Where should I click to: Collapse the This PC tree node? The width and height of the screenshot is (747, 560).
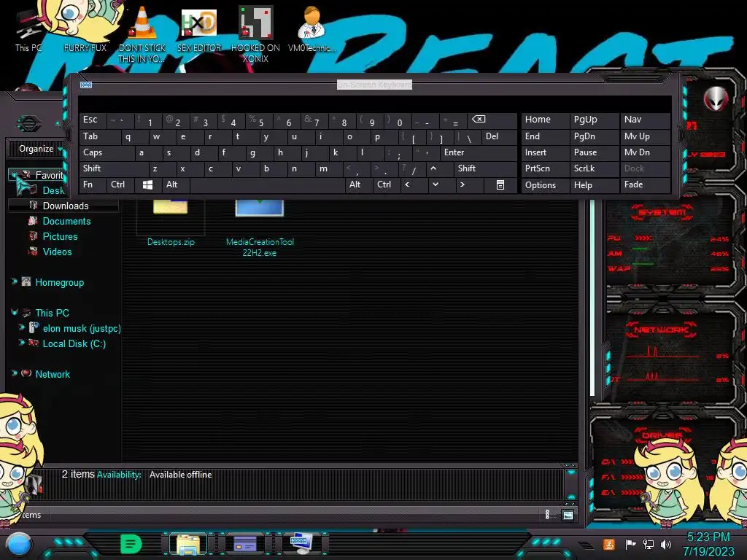click(15, 312)
